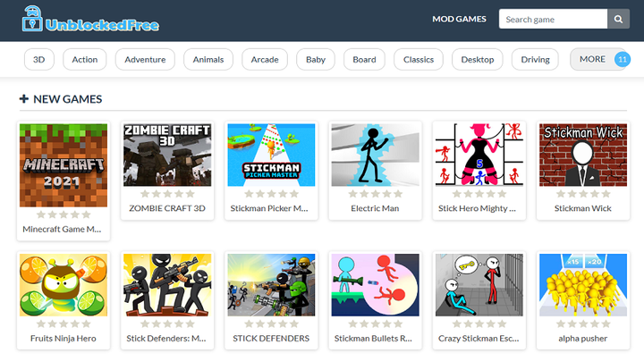
Task: Select the Arcade category
Action: 265,60
